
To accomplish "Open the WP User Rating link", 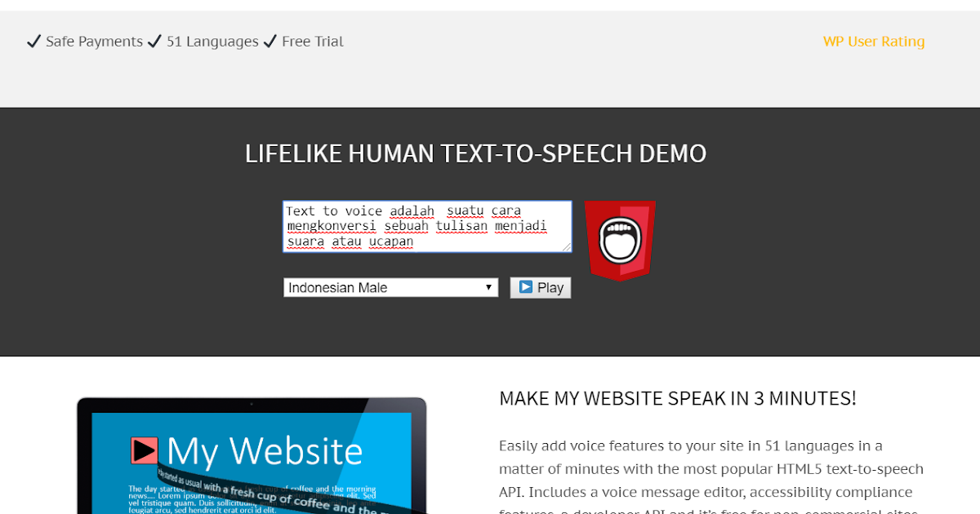I will click(x=874, y=42).
